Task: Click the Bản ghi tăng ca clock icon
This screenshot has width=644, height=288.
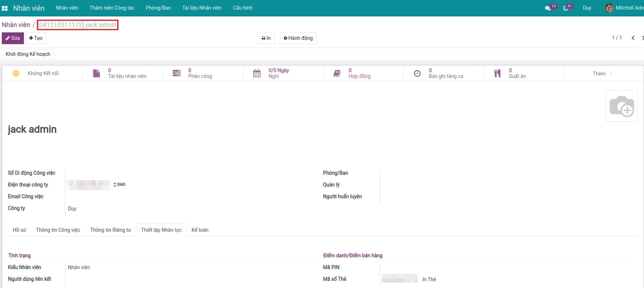Action: 417,73
